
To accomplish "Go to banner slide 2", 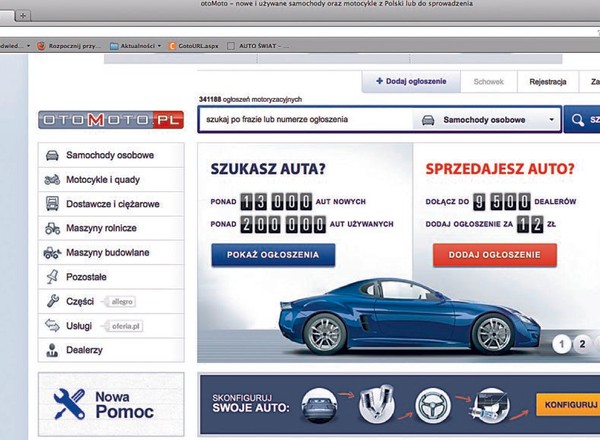I will tap(582, 344).
